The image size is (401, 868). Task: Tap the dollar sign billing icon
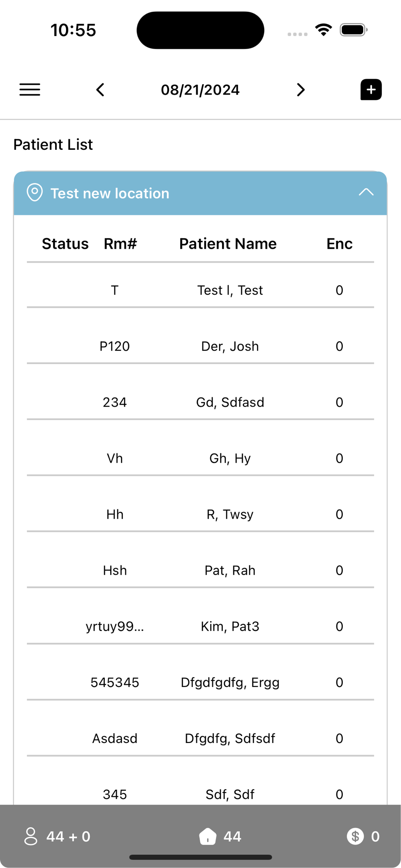pyautogui.click(x=355, y=836)
